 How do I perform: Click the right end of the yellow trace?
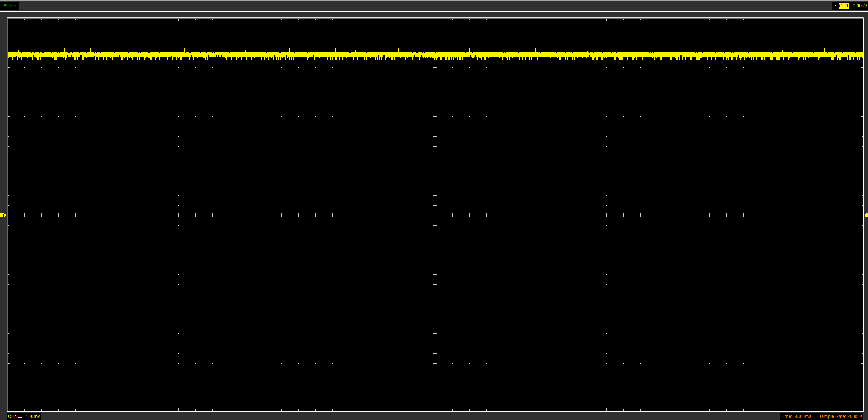coord(861,54)
